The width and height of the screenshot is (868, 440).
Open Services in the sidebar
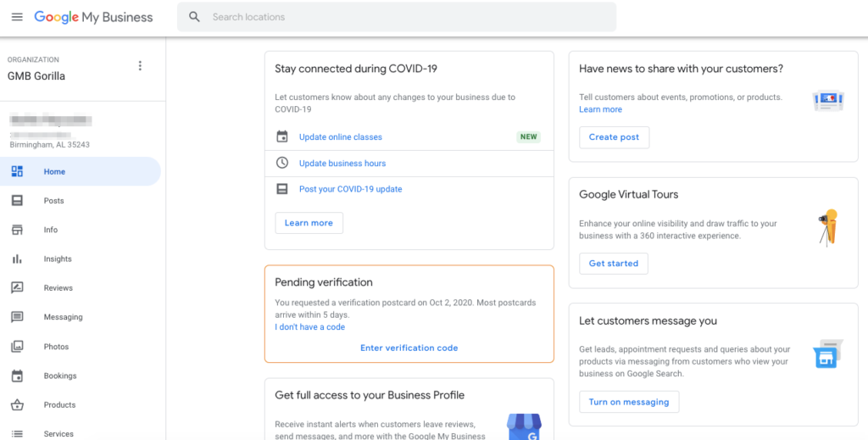pos(58,433)
